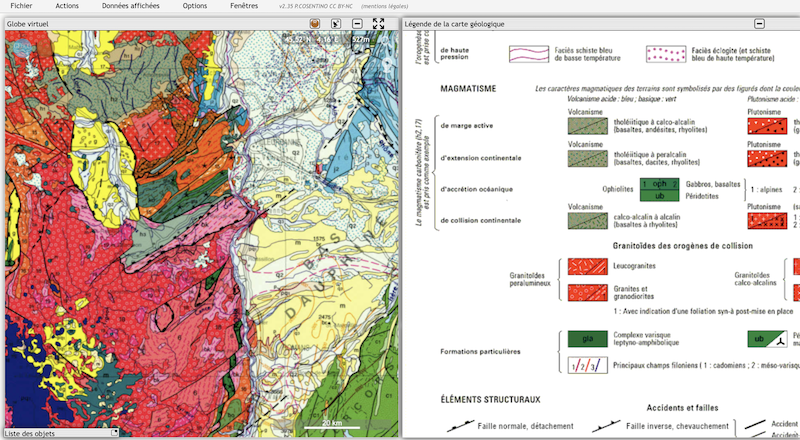Click the Faille inverse, chevauchement symbol
The height and width of the screenshot is (440, 800).
pos(606,426)
